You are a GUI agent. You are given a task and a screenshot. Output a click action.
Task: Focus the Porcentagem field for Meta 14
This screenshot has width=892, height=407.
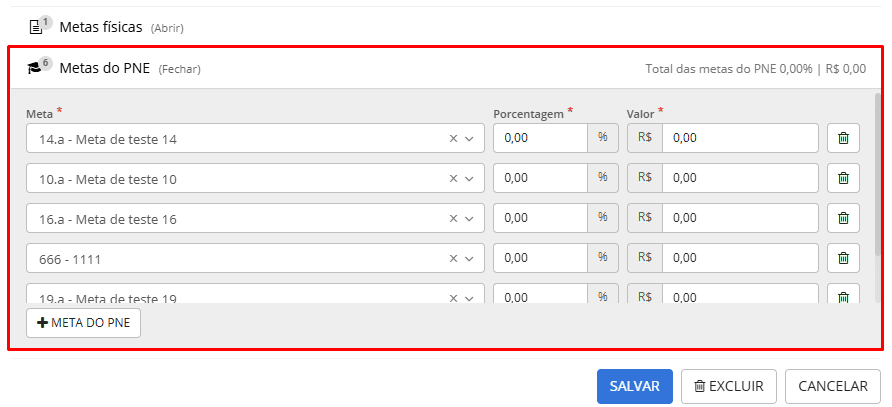540,138
